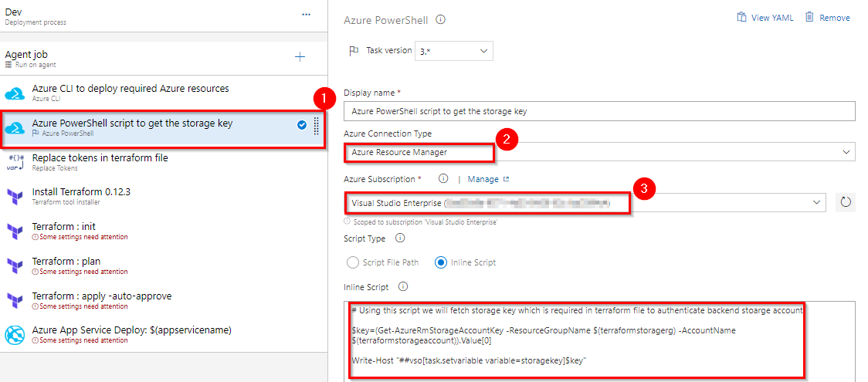Select the Script File Path radio button
The image size is (868, 382).
click(352, 262)
